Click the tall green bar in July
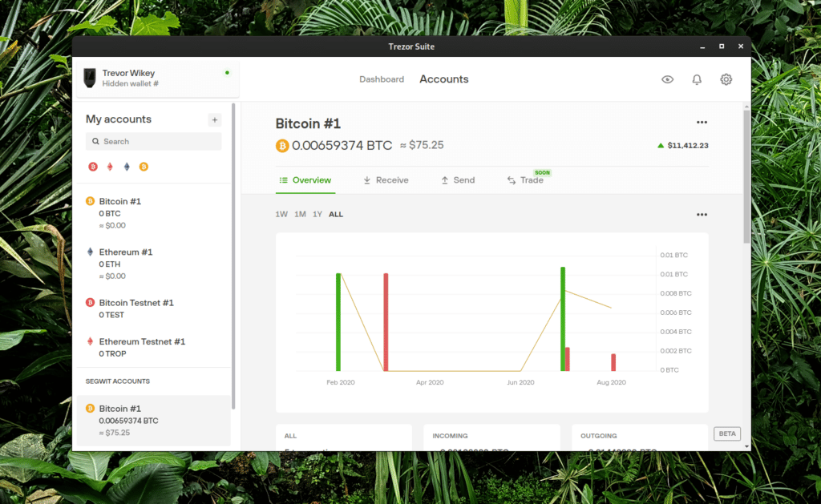 563,319
